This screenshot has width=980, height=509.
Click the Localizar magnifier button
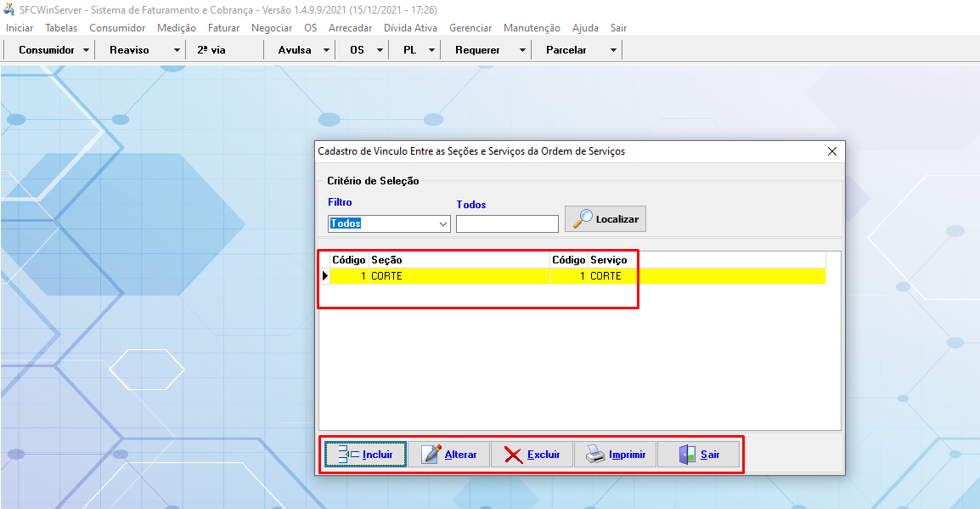[605, 218]
